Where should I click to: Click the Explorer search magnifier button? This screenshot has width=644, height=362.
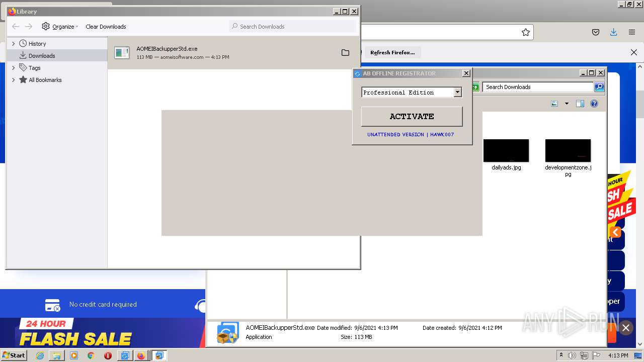click(599, 87)
